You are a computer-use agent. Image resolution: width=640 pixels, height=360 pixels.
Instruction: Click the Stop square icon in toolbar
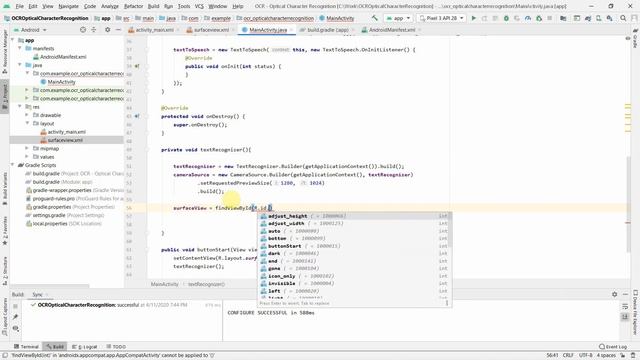(550, 18)
